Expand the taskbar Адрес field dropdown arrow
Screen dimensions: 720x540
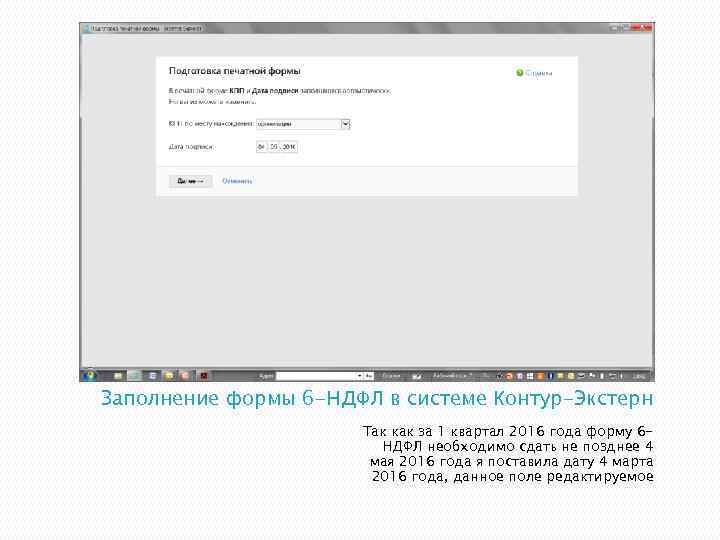[x=360, y=376]
